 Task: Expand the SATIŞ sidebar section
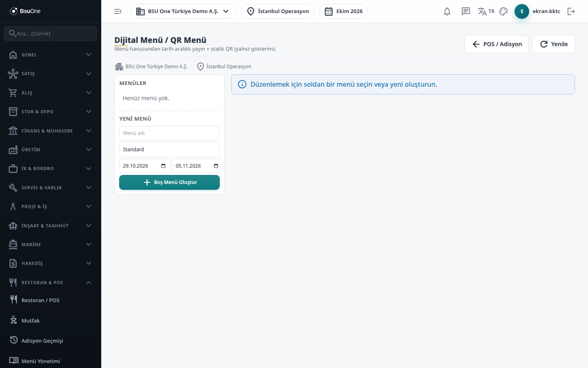pyautogui.click(x=51, y=74)
